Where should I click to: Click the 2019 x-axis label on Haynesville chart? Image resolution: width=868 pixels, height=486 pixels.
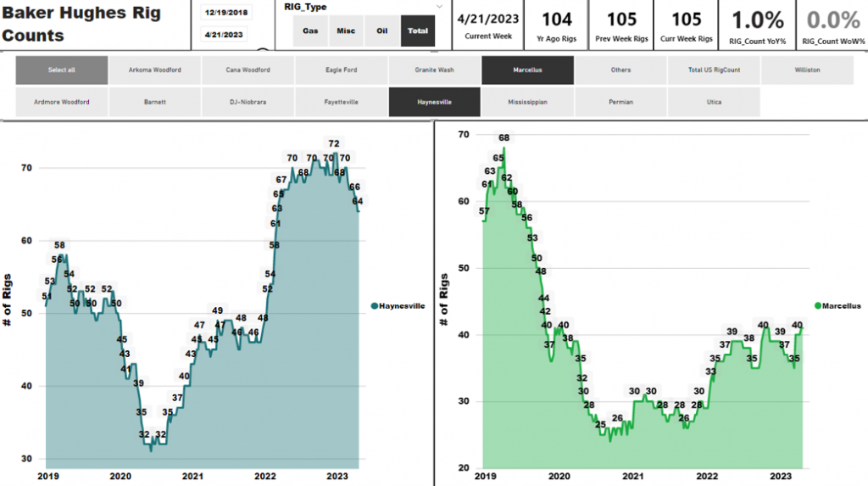[x=48, y=476]
